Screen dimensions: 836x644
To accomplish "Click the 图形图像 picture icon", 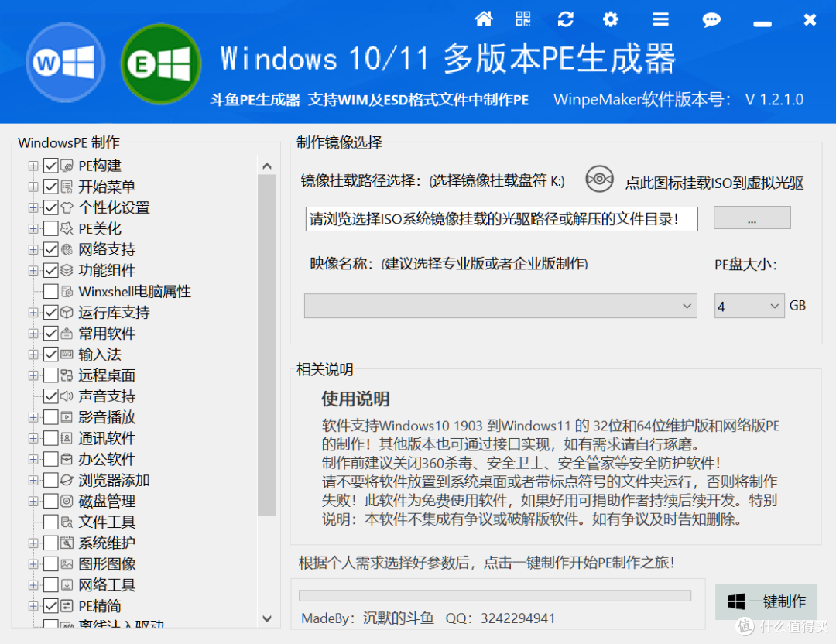I will pos(67,564).
